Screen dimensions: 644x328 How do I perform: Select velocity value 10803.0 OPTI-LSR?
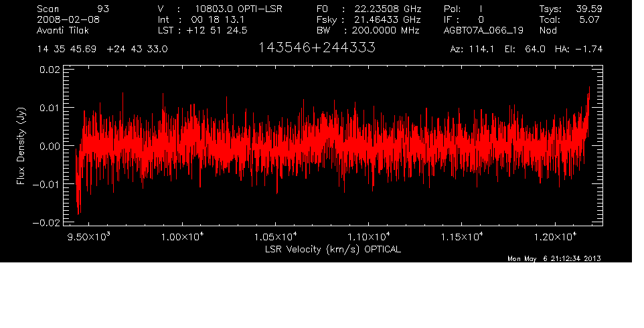click(238, 9)
